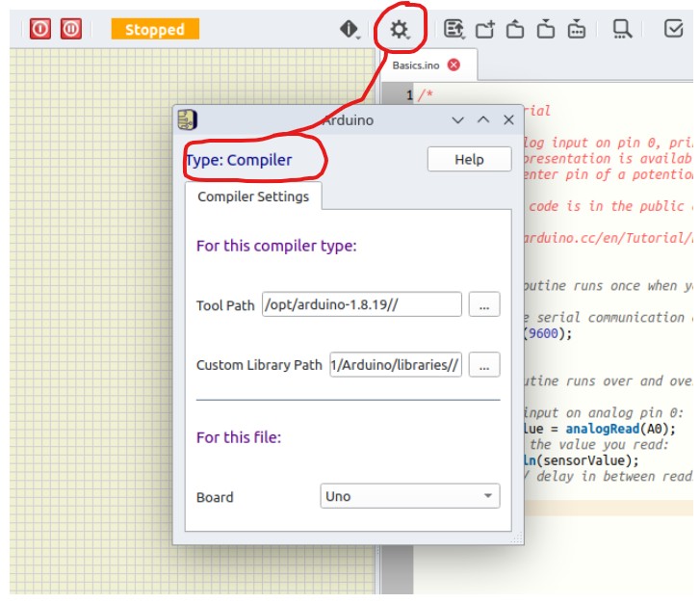Click the new file icon with plus sign
Image resolution: width=700 pixels, height=603 pixels.
[x=484, y=29]
